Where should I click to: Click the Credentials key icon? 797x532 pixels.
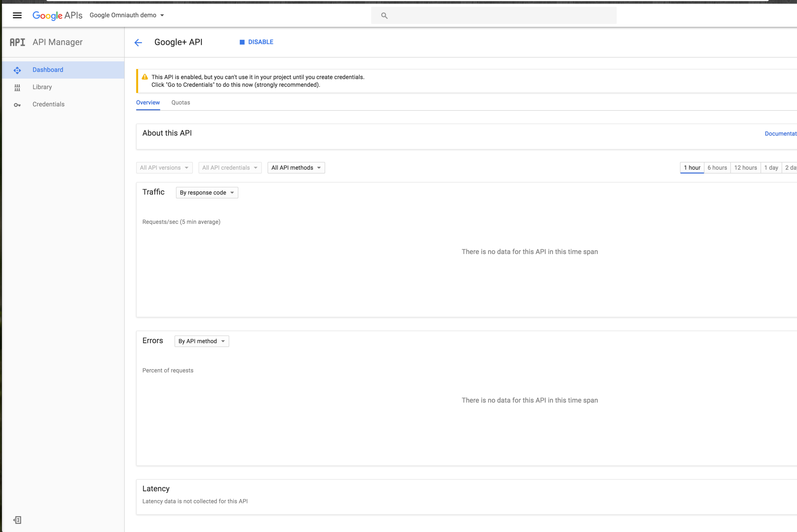[x=17, y=105]
